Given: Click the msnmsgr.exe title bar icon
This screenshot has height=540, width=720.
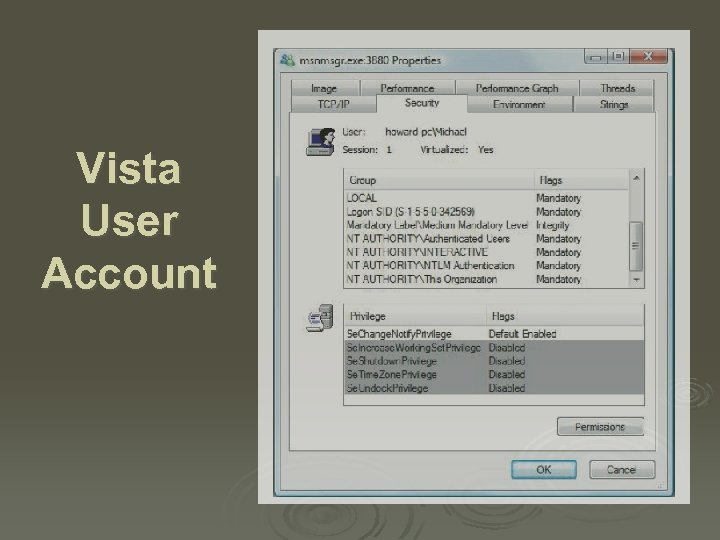Looking at the screenshot, I should click(287, 60).
